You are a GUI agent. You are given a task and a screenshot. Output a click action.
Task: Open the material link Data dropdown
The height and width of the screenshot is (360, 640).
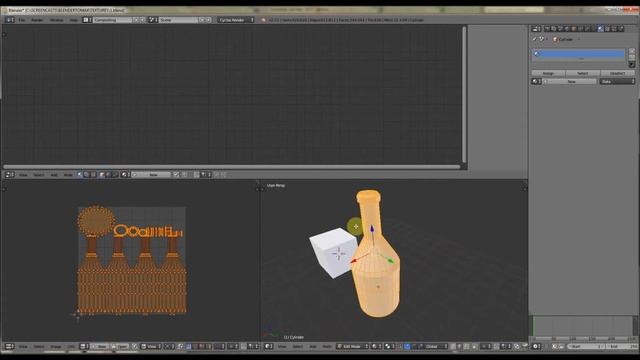click(x=617, y=82)
